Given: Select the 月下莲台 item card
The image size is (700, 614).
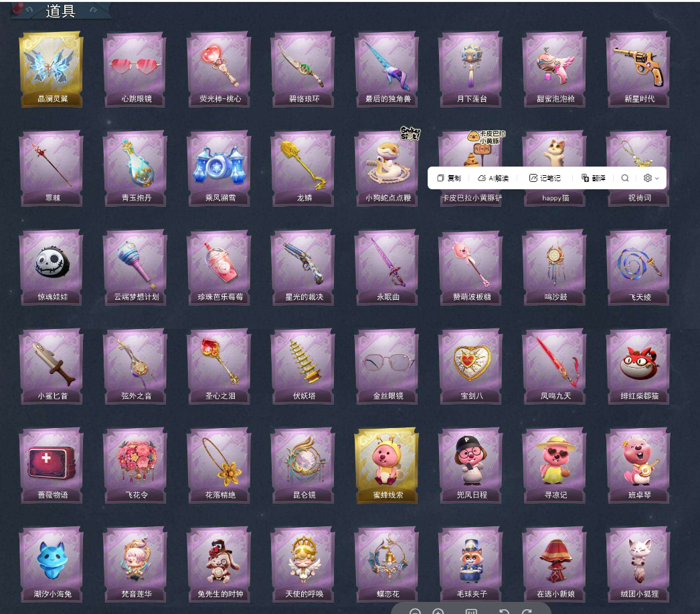Looking at the screenshot, I should 470,69.
